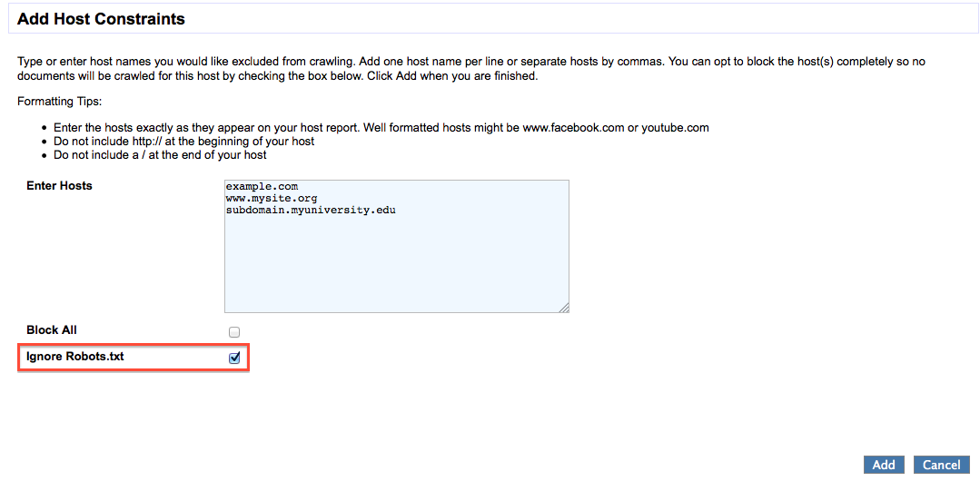
Task: Click the Ignore Robots.txt label text
Action: [x=74, y=357]
